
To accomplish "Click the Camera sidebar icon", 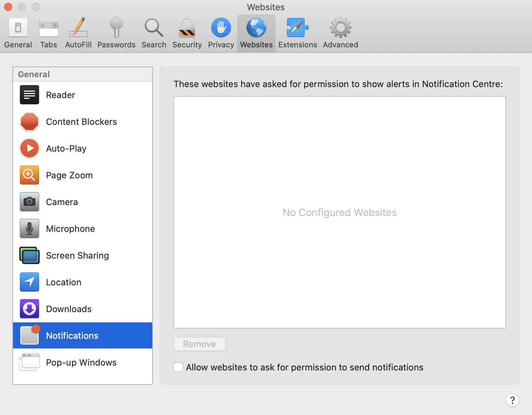I will 29,202.
